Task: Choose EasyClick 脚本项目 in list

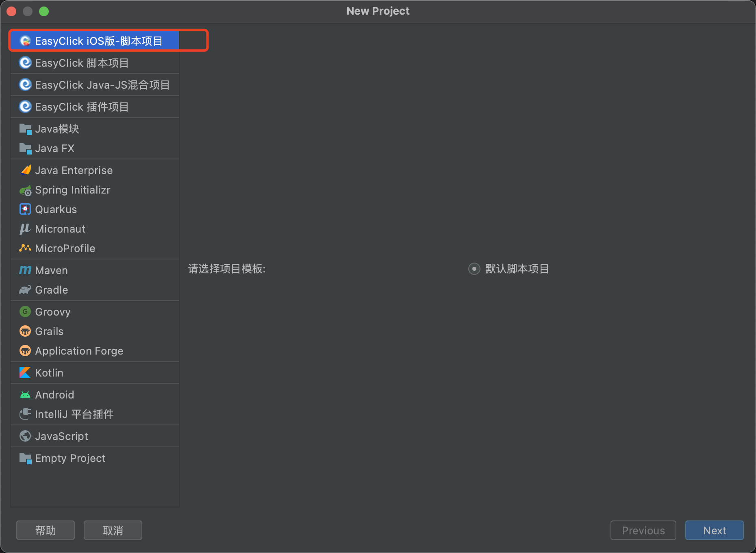Action: tap(95, 63)
